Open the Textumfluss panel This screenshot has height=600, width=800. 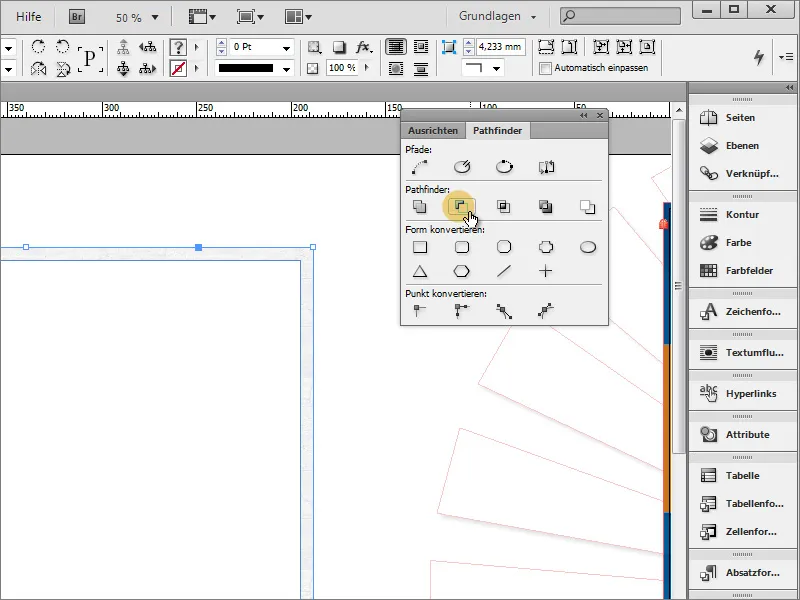tap(742, 353)
